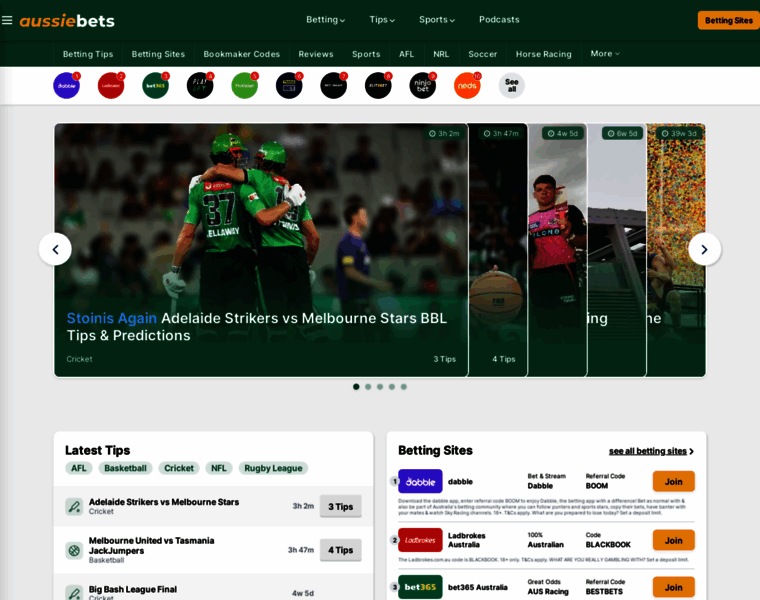This screenshot has height=600, width=760.
Task: Open the Stoinis Again headline slide
Action: (x=261, y=250)
